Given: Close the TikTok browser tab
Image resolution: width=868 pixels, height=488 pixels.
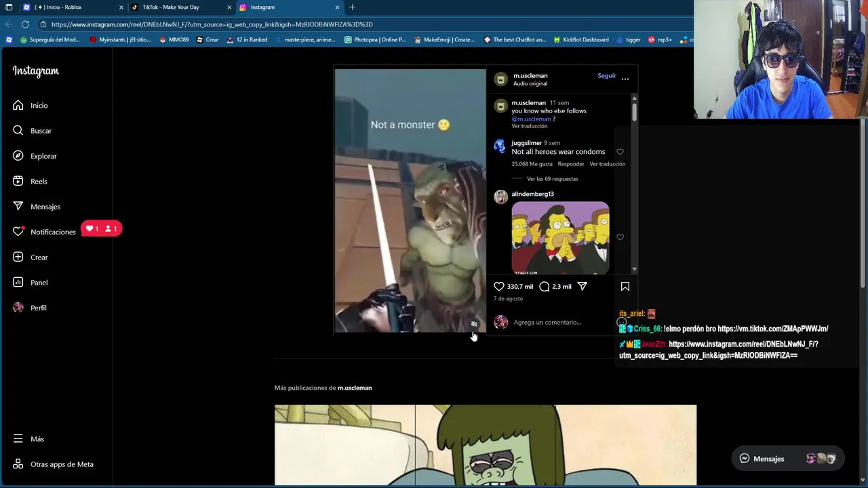Looking at the screenshot, I should (229, 7).
